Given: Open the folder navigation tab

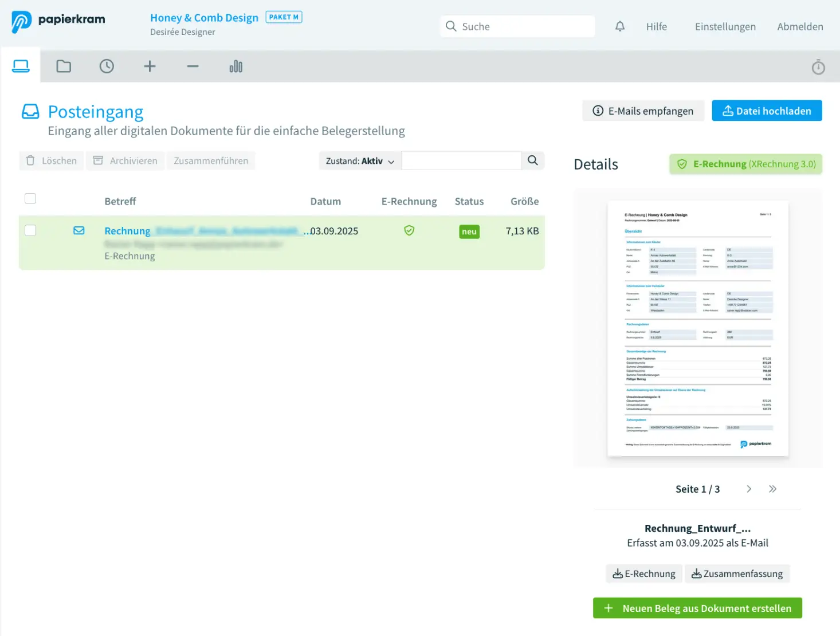Looking at the screenshot, I should pyautogui.click(x=64, y=66).
